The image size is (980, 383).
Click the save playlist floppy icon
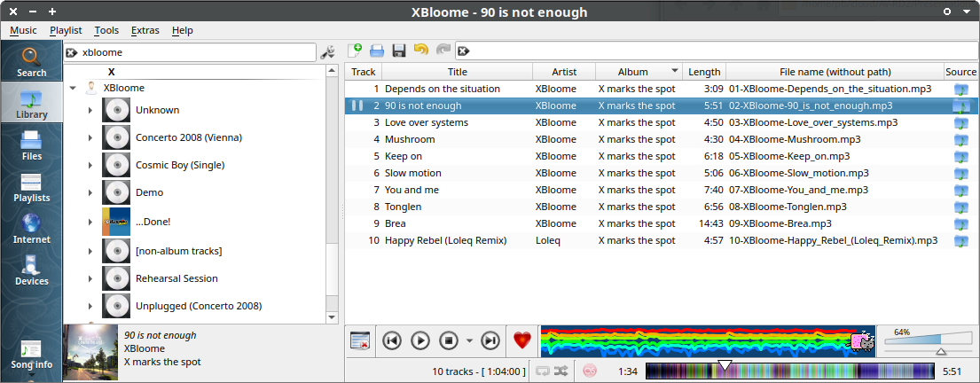tap(399, 51)
